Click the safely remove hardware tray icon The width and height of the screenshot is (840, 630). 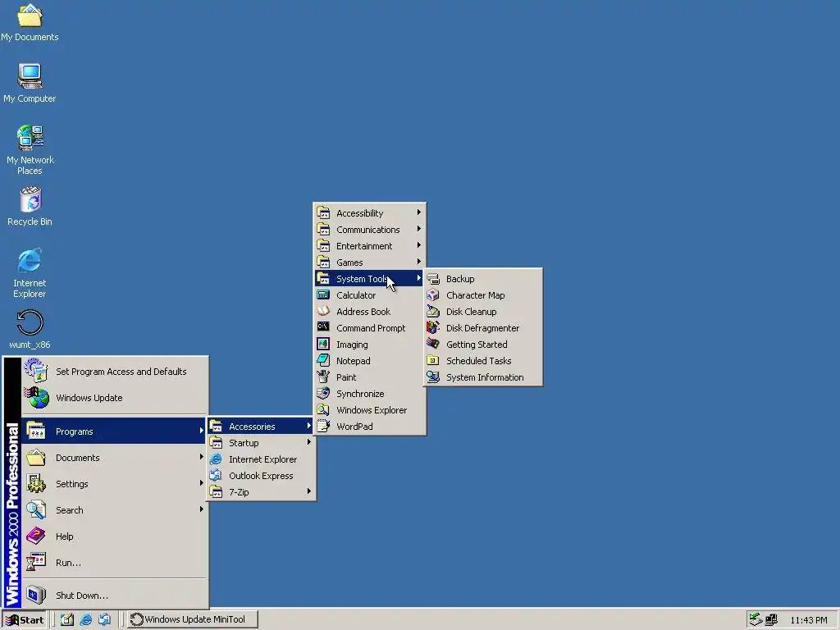(x=756, y=619)
